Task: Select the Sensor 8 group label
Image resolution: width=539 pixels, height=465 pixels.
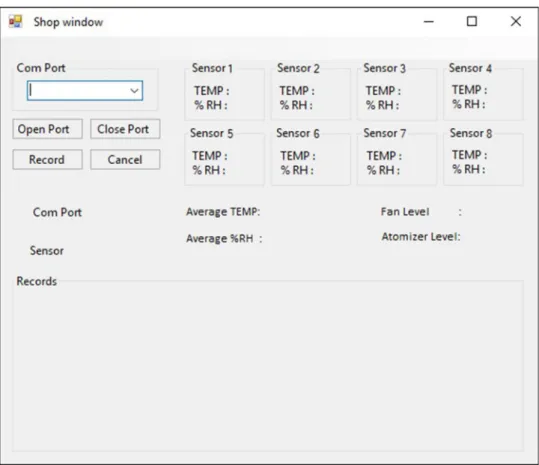Action: coord(471,133)
